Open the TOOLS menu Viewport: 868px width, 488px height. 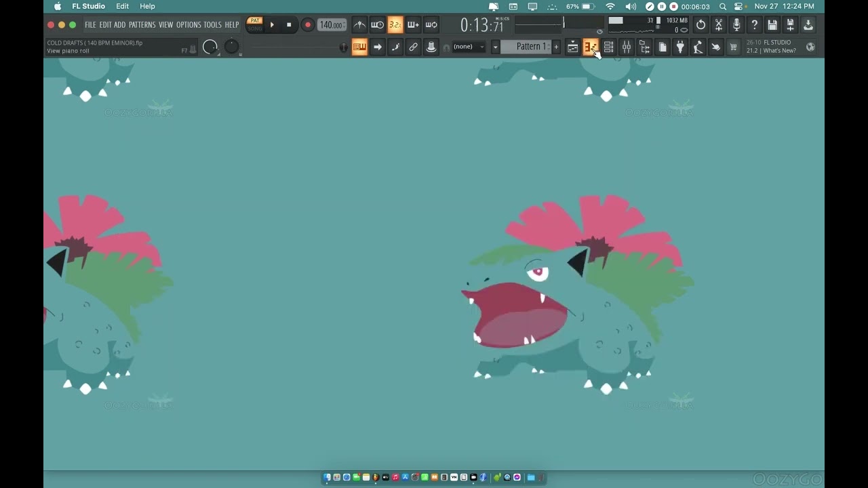[212, 25]
